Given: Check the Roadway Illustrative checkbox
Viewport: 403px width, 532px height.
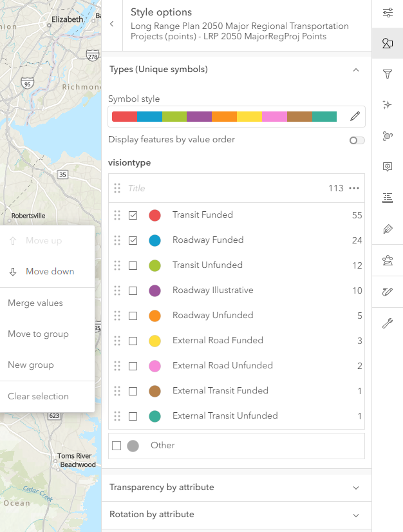Looking at the screenshot, I should point(133,291).
